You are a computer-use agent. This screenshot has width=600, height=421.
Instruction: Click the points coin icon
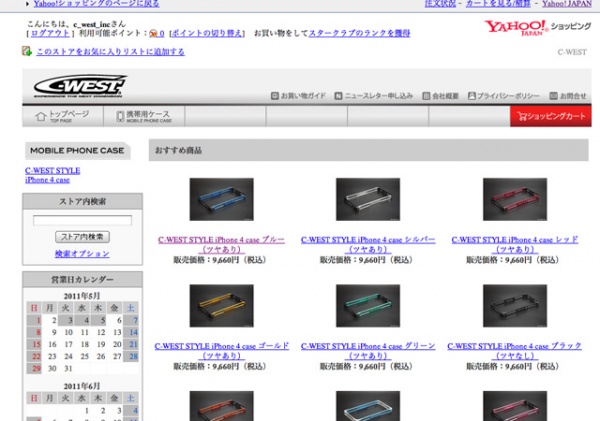pos(153,33)
